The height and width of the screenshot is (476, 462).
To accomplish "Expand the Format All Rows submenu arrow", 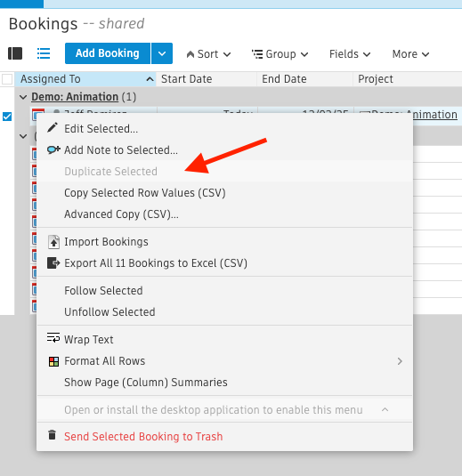I will [400, 361].
